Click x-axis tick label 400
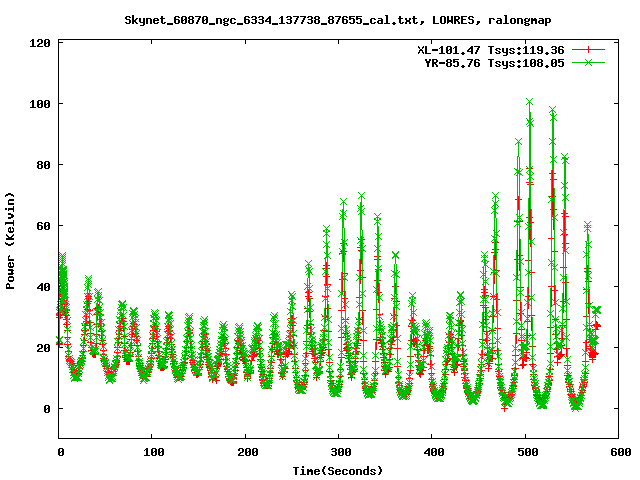Screen dimensions: 640x480 (x=434, y=452)
